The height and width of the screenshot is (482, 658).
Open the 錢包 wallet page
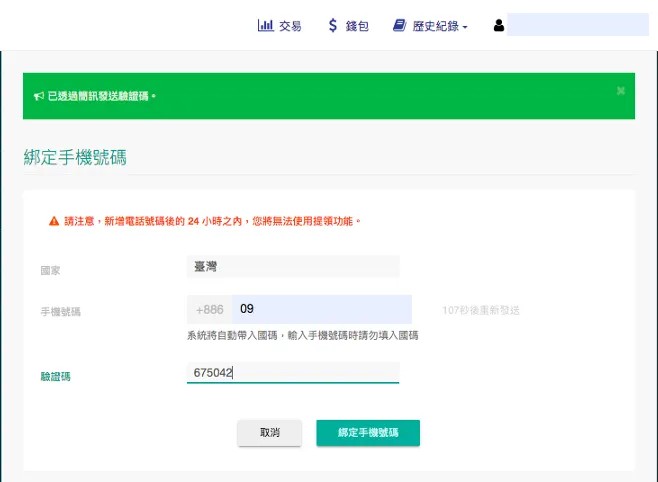(x=348, y=26)
